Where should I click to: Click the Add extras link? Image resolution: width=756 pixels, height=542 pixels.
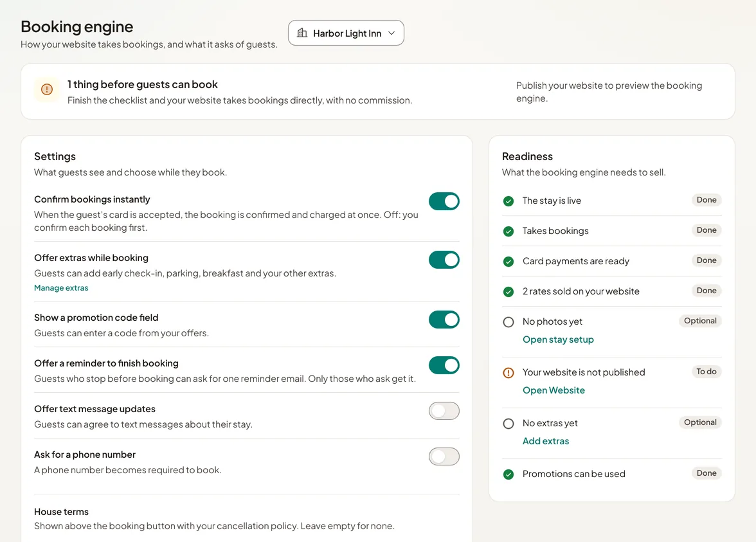pos(546,441)
